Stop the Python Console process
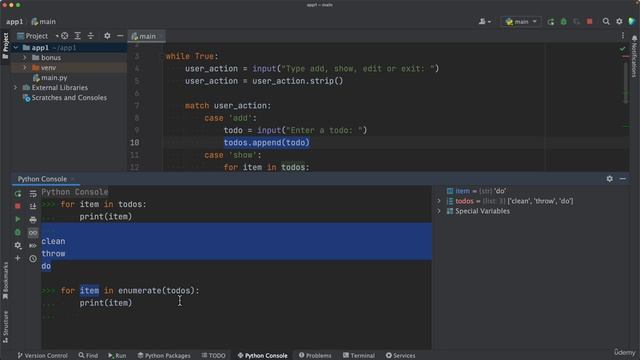 click(18, 206)
